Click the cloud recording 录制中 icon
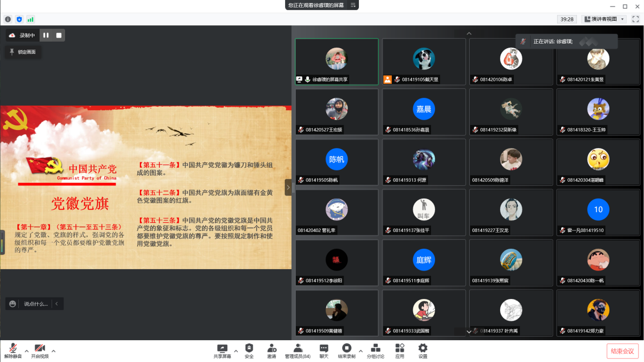Screen dimensions: 644x362 [x=12, y=36]
